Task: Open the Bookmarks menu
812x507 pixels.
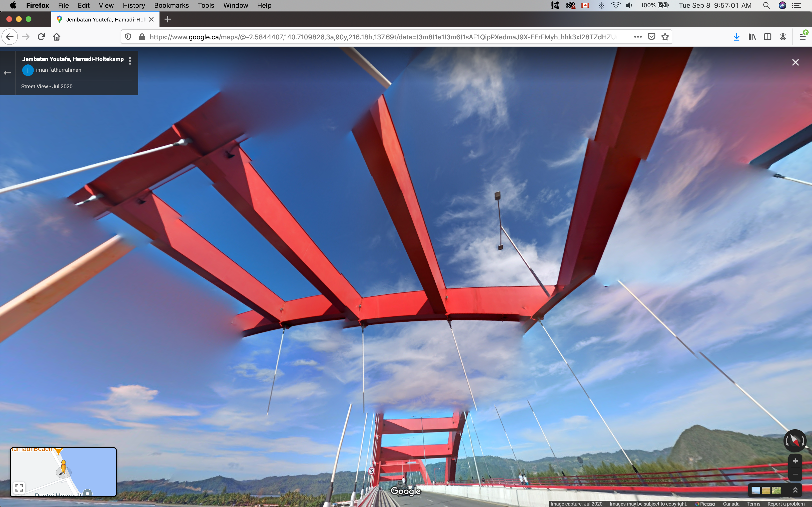Action: 171,5
